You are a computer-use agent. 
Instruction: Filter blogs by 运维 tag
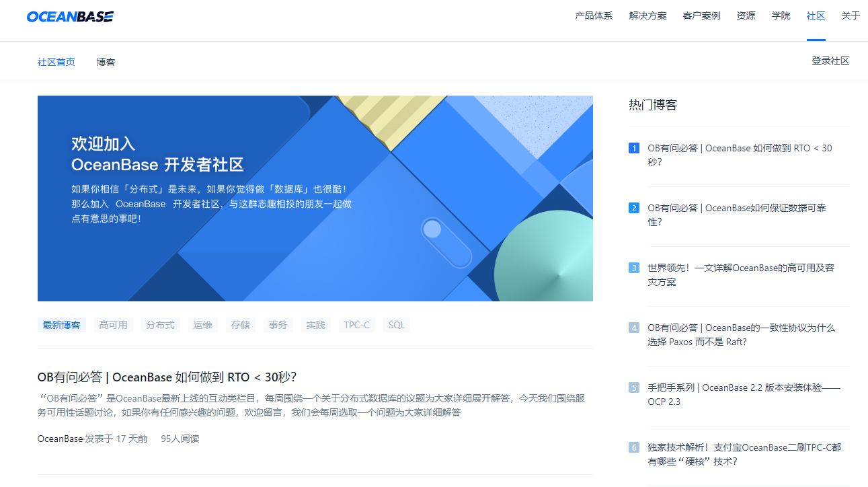tap(202, 325)
